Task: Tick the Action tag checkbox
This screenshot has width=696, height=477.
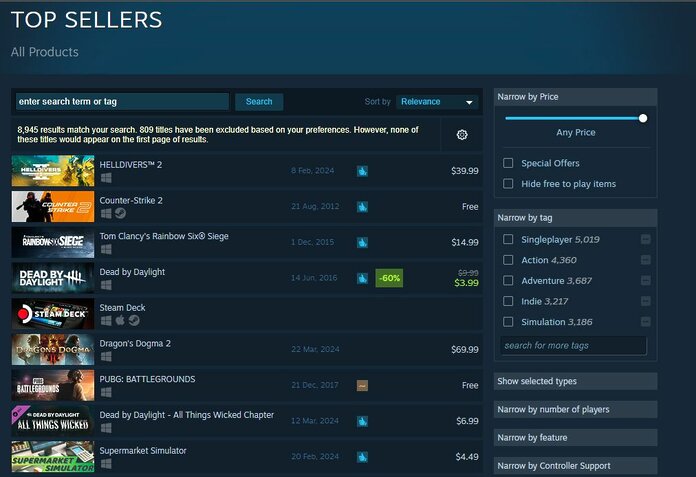Action: click(508, 260)
